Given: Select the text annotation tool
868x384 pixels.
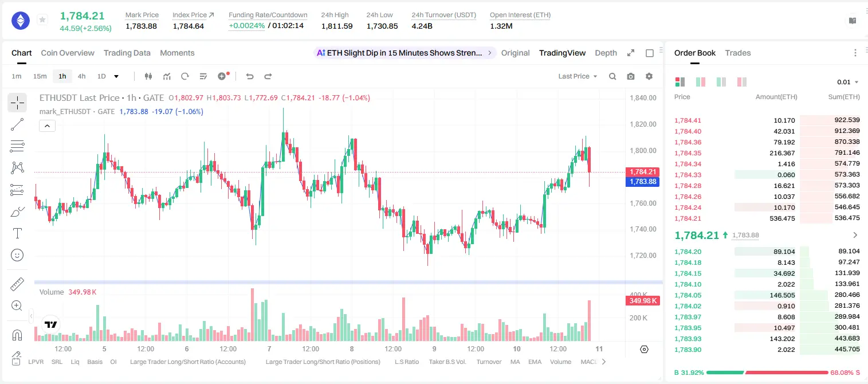Looking at the screenshot, I should point(17,233).
